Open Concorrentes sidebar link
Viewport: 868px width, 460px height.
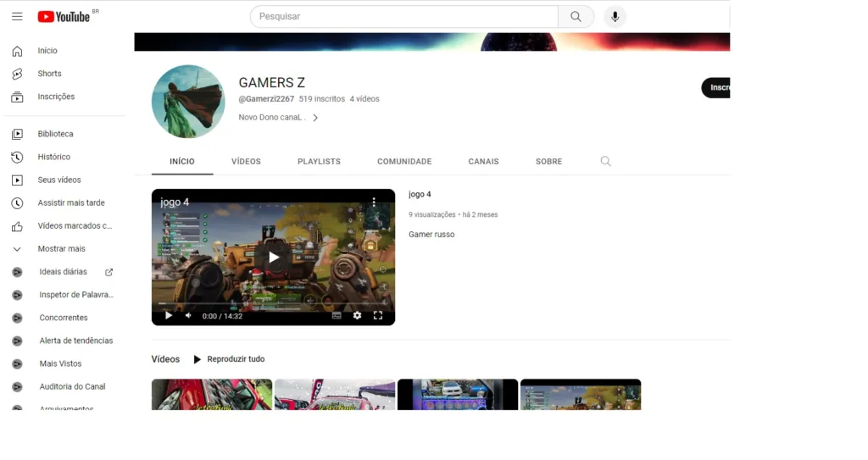click(63, 318)
